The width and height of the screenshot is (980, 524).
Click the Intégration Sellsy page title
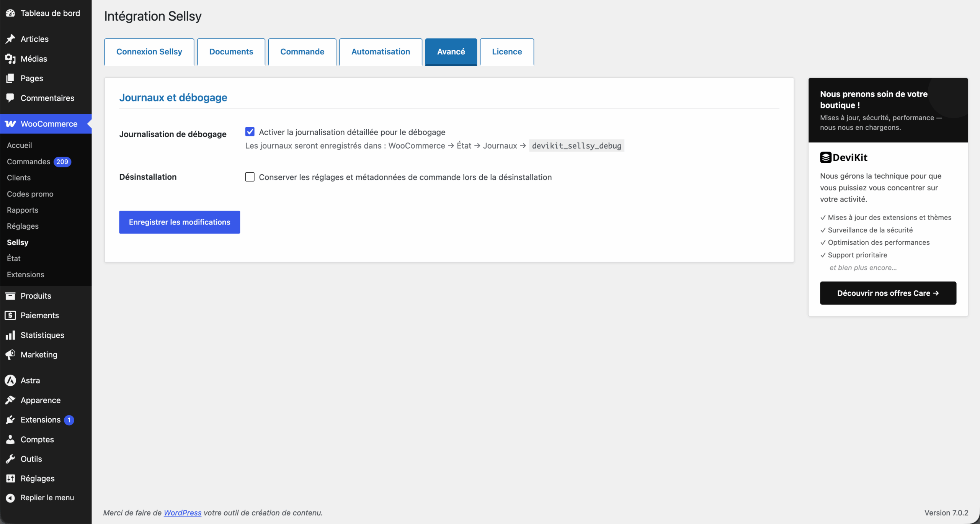click(x=153, y=16)
